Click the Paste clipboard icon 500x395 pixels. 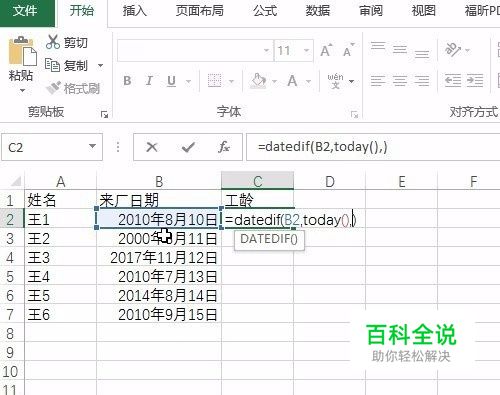point(22,51)
